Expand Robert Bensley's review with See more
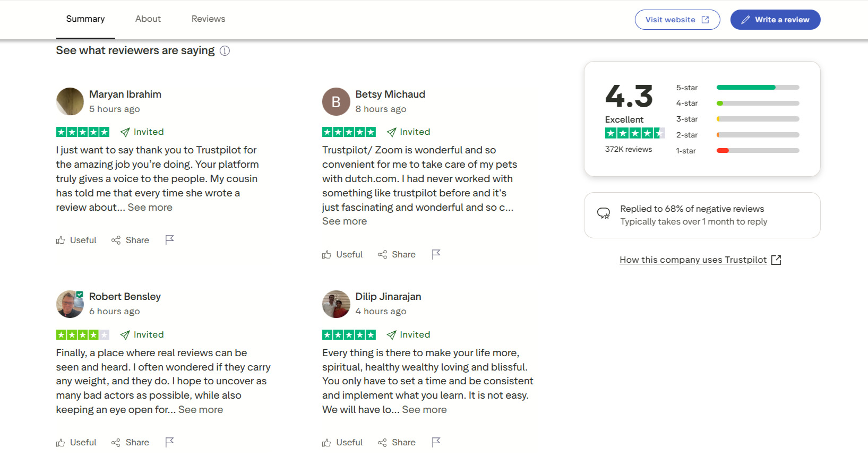Screen dimensions: 868x465 (201, 410)
